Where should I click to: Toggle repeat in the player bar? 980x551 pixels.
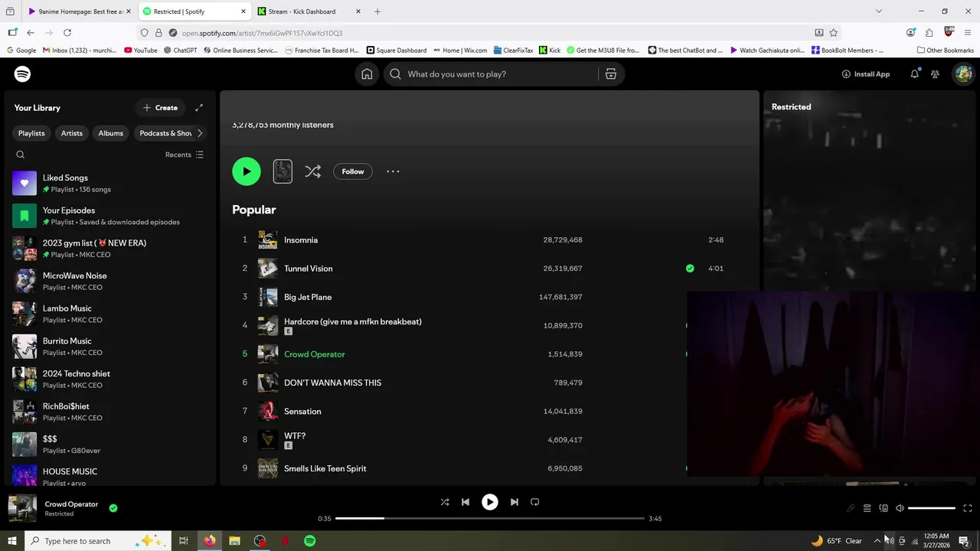pos(535,502)
